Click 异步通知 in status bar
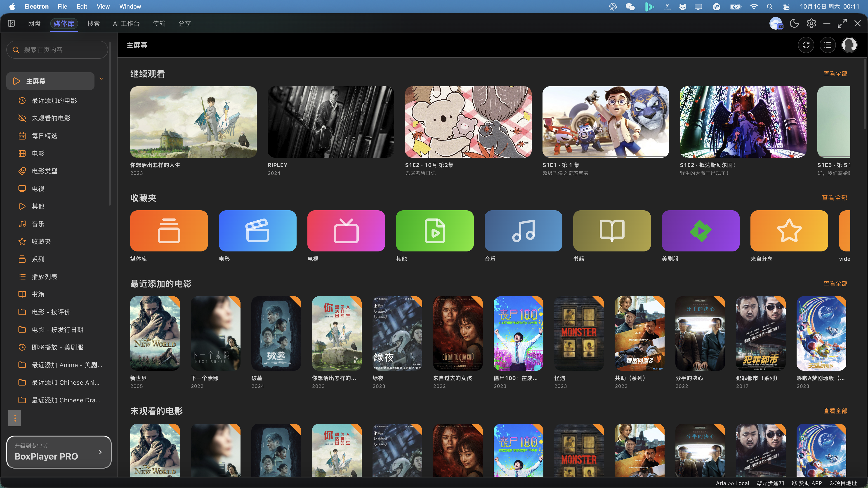868x488 pixels. click(x=770, y=483)
